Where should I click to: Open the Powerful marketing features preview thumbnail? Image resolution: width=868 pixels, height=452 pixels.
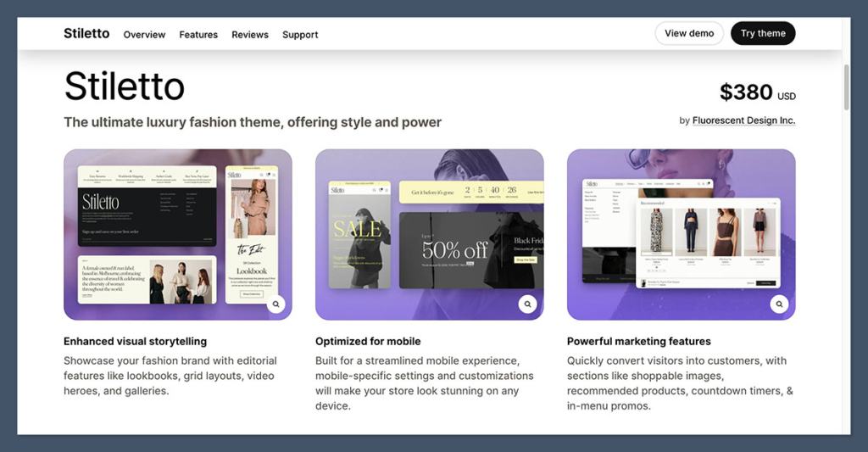tap(681, 234)
